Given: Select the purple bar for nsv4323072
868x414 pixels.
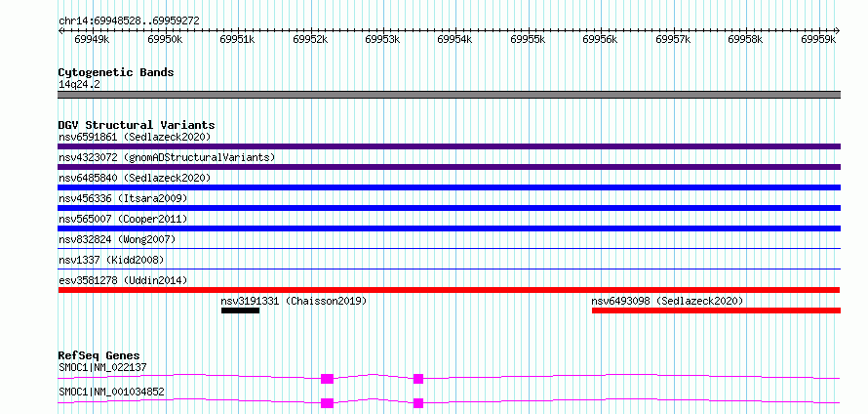Looking at the screenshot, I should pyautogui.click(x=449, y=167).
